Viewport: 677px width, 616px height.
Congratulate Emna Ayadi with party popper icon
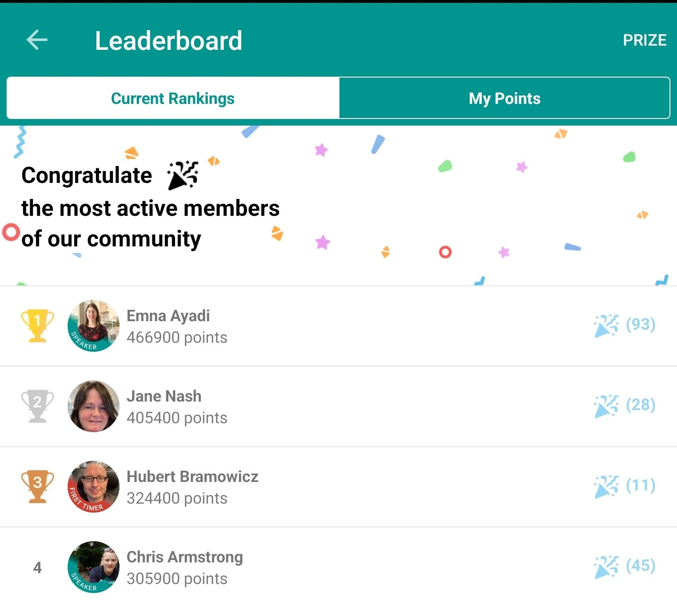pyautogui.click(x=606, y=325)
